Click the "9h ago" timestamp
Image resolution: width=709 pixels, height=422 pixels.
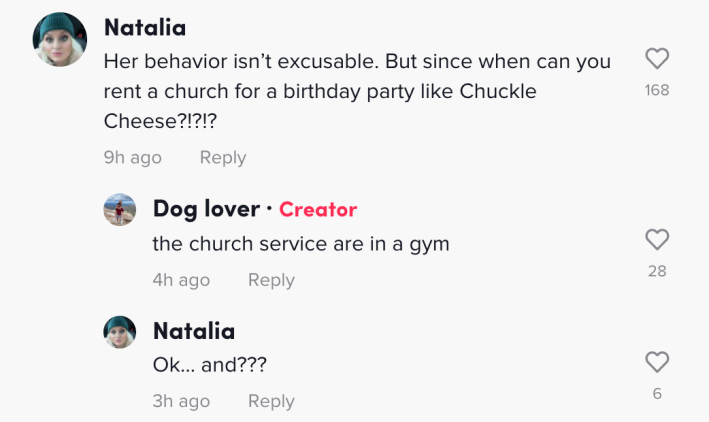(132, 157)
